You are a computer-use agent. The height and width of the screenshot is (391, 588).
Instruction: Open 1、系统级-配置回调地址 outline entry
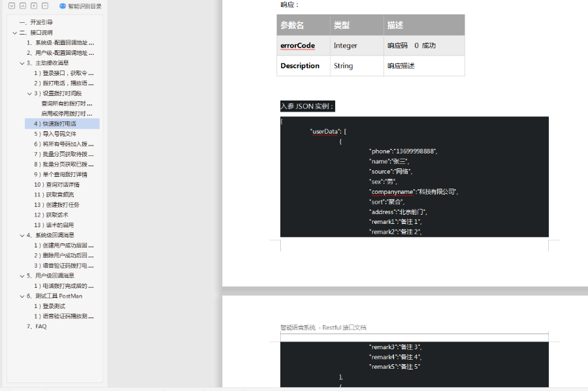[x=60, y=42]
